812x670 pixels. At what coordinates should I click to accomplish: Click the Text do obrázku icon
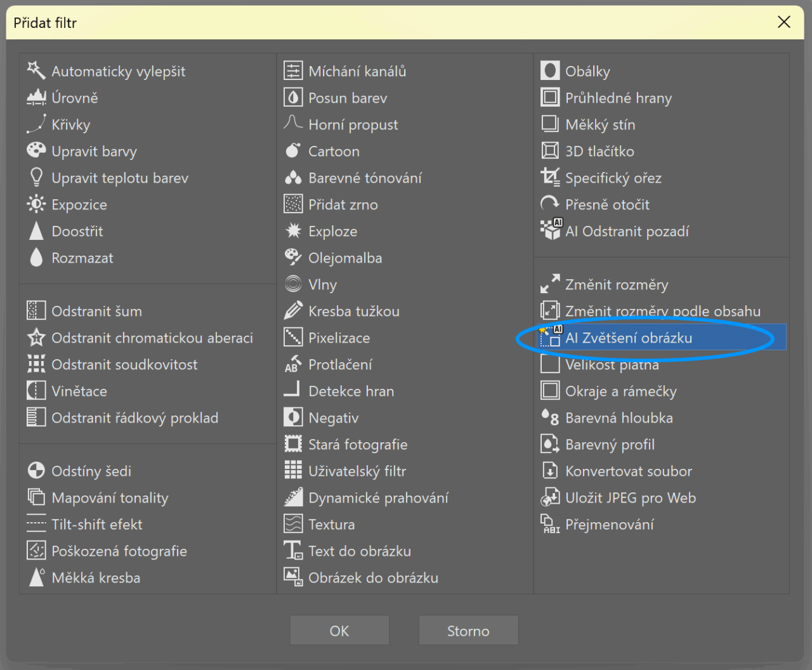[292, 551]
